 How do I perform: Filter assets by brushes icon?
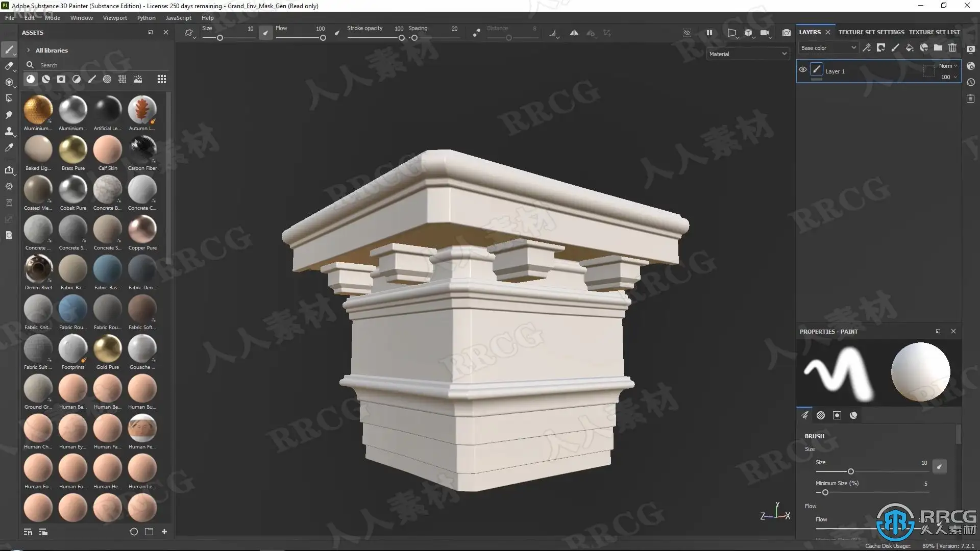click(92, 79)
